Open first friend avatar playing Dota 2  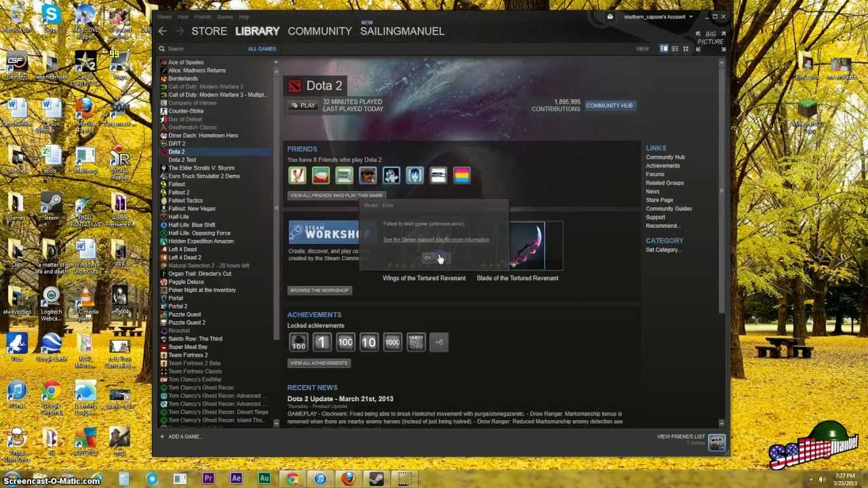pos(297,176)
